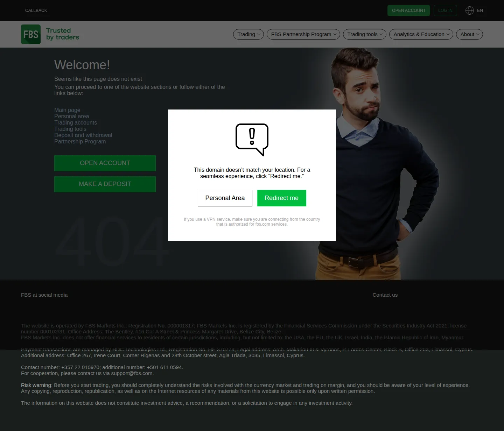Click the Contact us footer text
The image size is (504, 431).
(385, 295)
